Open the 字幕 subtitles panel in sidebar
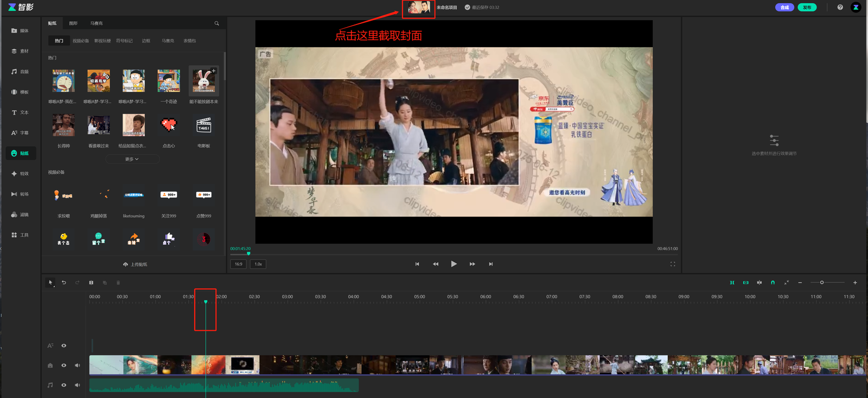 (20, 132)
